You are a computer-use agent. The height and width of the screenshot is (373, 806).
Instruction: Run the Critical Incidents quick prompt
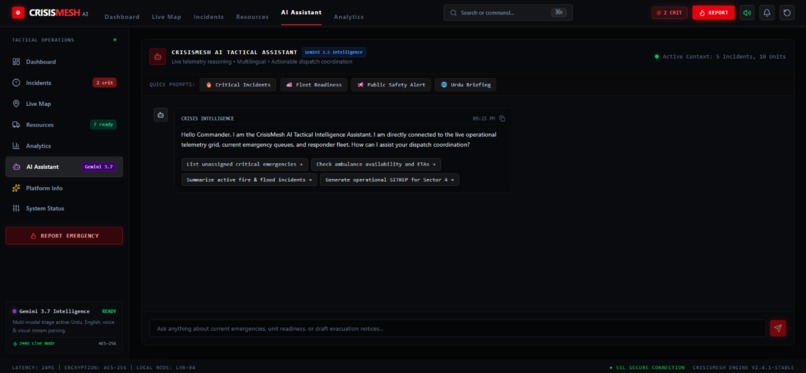coord(237,85)
